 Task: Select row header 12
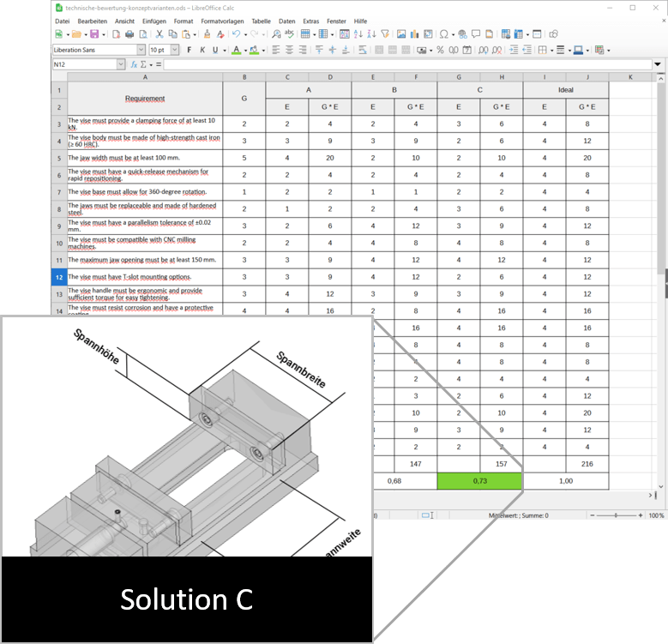tap(59, 277)
